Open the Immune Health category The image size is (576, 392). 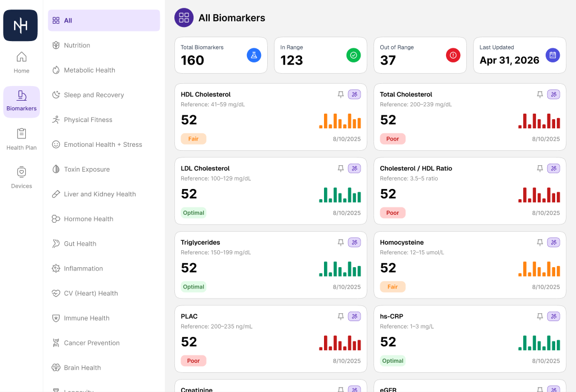tap(104, 318)
